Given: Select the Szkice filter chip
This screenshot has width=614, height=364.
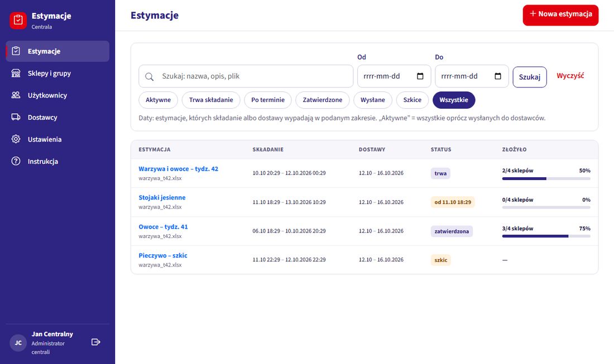Looking at the screenshot, I should coord(412,100).
